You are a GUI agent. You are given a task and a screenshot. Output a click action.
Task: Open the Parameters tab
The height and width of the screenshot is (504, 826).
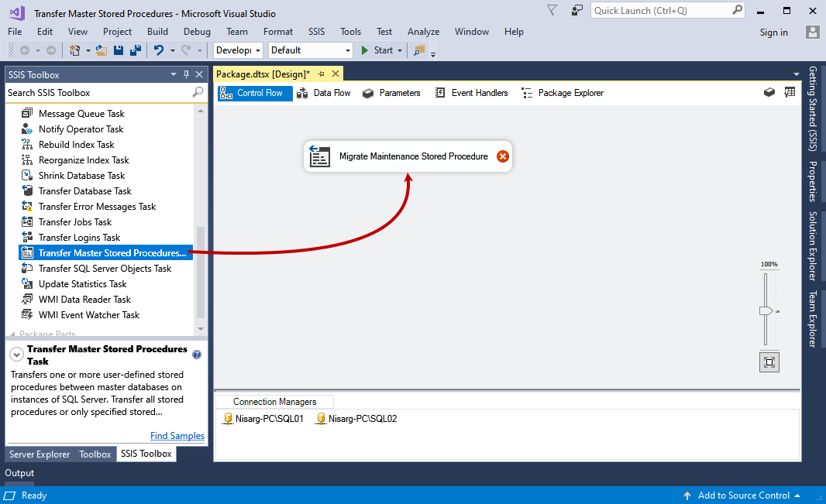click(x=391, y=93)
